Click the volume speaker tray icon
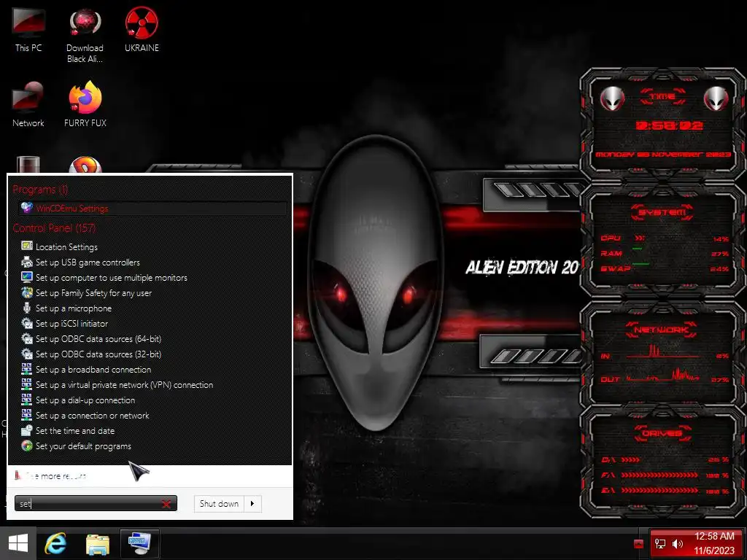This screenshot has height=560, width=747. [x=678, y=544]
